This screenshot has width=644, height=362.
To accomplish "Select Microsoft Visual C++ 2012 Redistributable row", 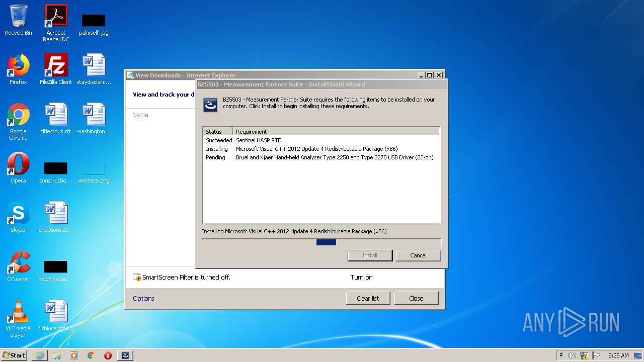I will point(321,149).
